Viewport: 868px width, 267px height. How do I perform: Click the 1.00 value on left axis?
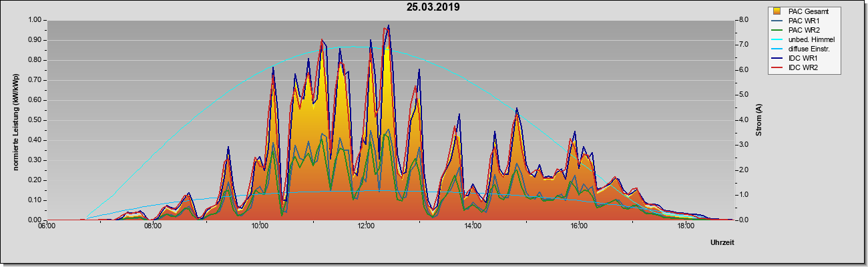[33, 19]
